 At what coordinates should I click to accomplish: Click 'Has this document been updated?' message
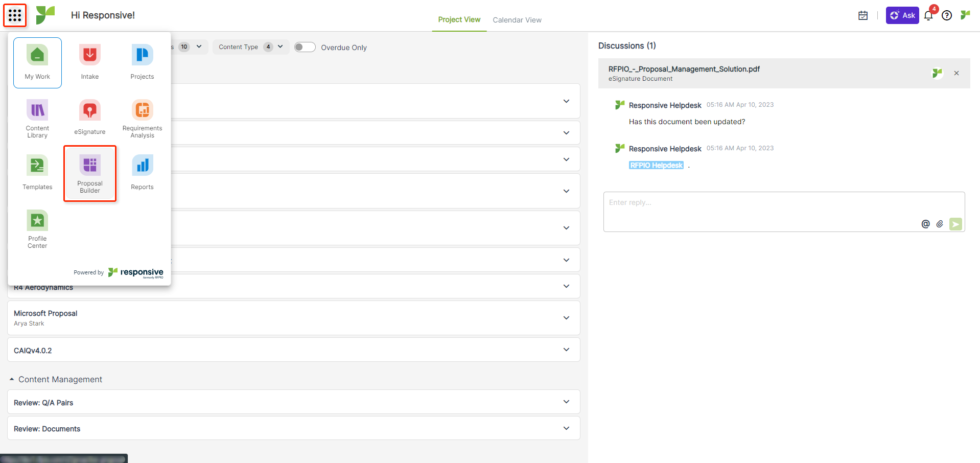687,122
